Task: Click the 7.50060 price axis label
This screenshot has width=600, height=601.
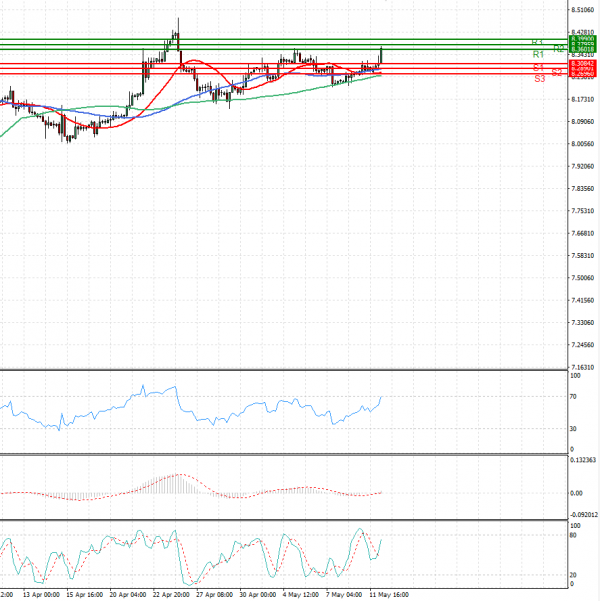Action: 582,278
